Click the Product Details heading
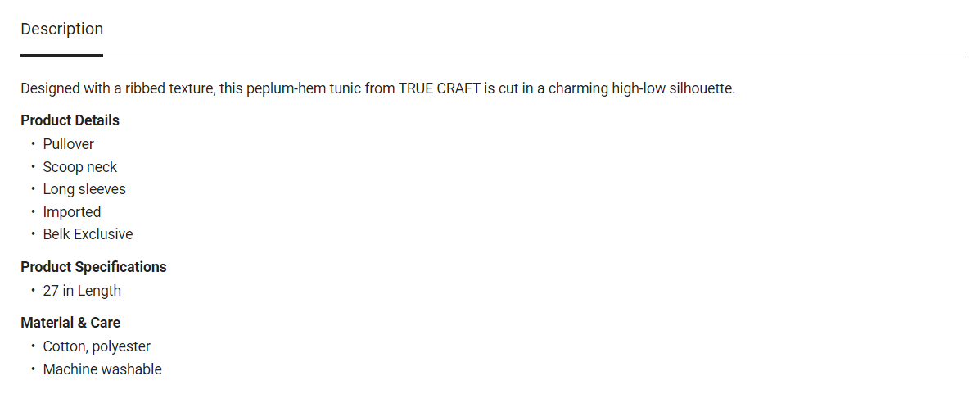This screenshot has height=403, width=980. 70,120
